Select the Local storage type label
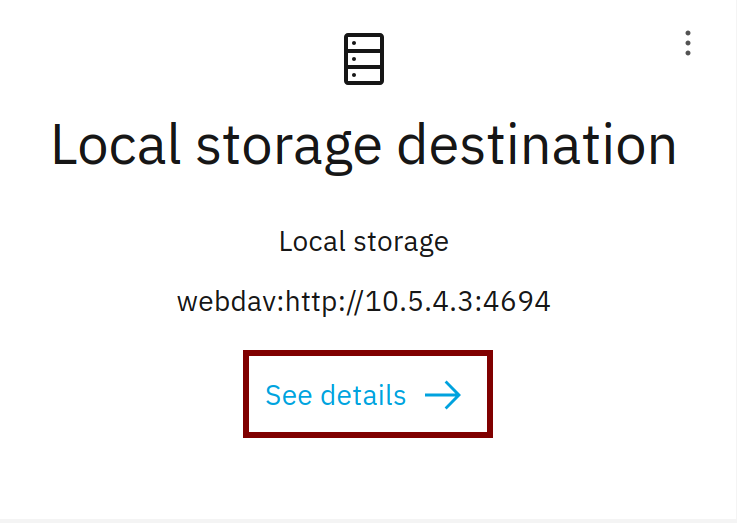Screen dimensions: 737x523 click(364, 241)
